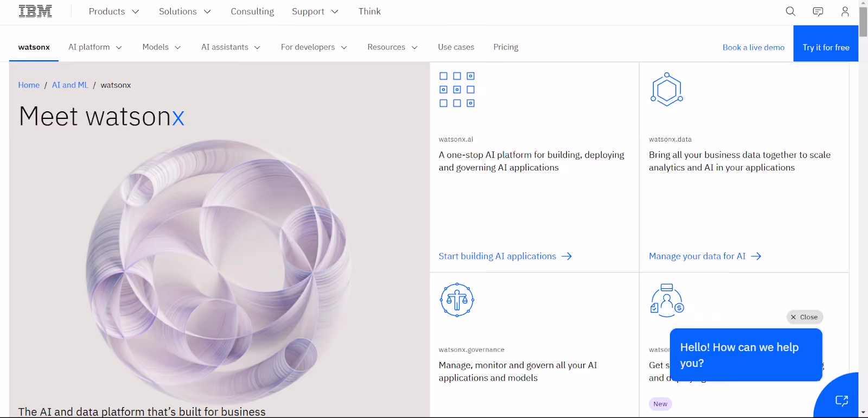Open the search magnifier icon
The height and width of the screenshot is (418, 868).
pyautogui.click(x=790, y=11)
